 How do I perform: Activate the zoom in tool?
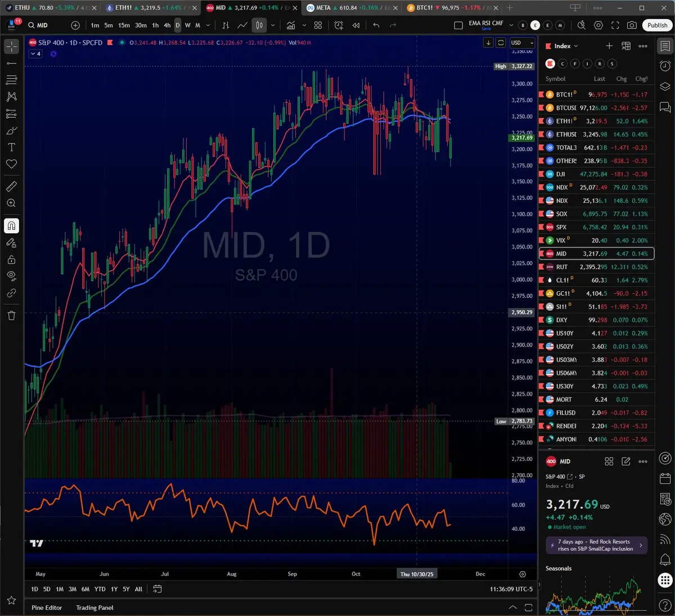click(11, 203)
